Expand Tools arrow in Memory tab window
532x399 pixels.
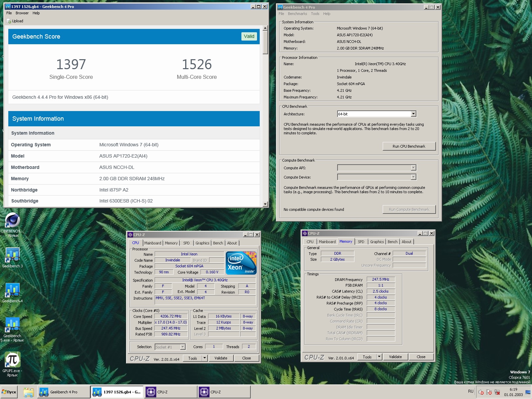(379, 357)
